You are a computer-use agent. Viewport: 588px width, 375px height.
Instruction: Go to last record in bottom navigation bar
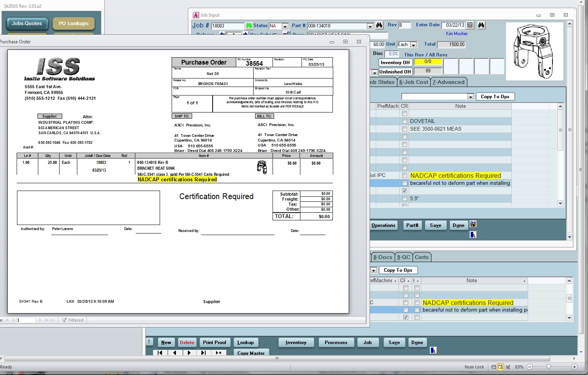click(203, 353)
